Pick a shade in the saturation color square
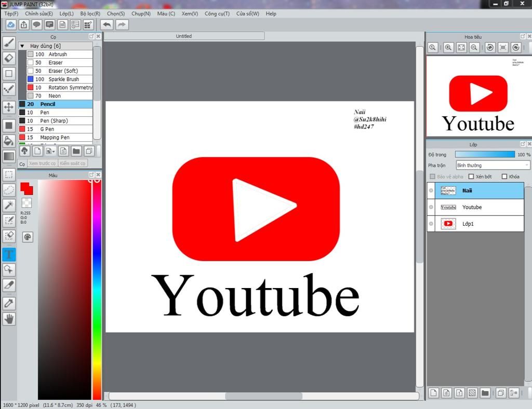 pos(64,290)
